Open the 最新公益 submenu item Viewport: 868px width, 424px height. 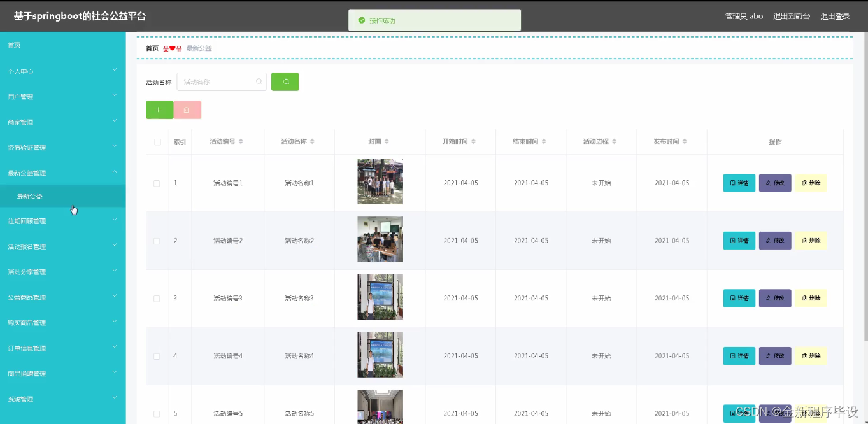pos(62,196)
